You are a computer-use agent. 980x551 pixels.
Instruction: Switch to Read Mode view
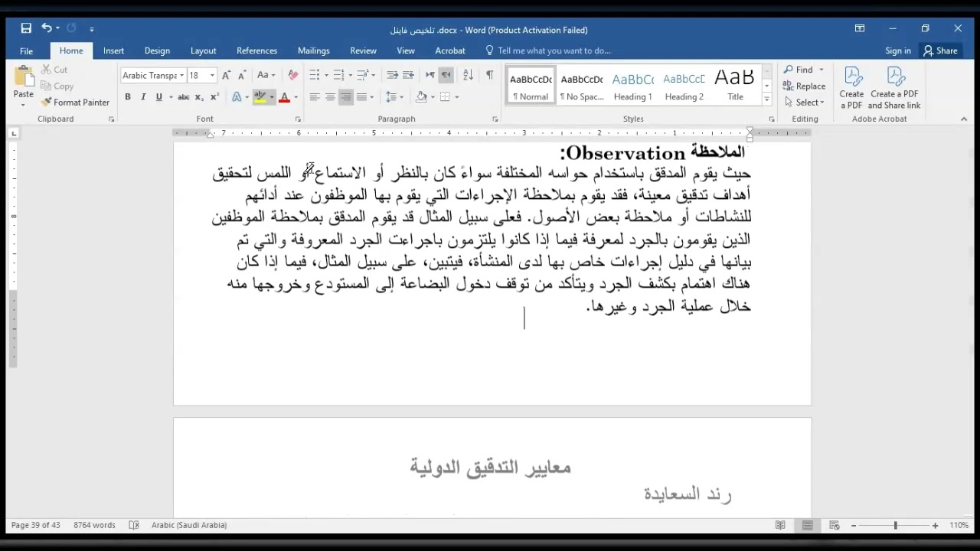click(780, 525)
